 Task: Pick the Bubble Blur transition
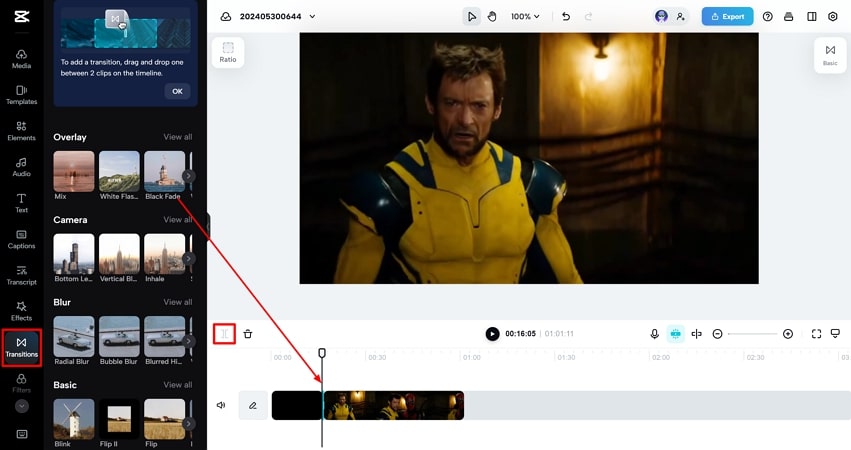click(x=119, y=337)
